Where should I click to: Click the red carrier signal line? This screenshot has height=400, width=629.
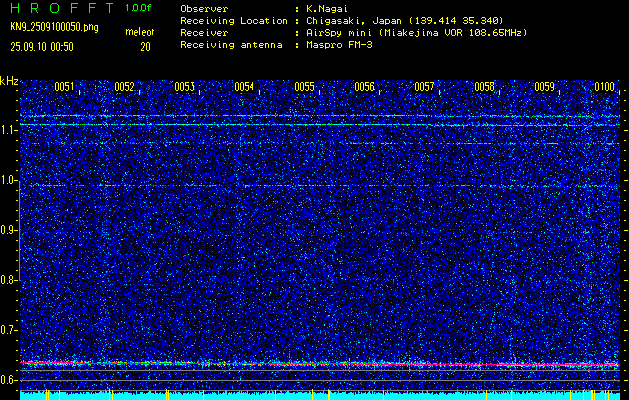320,364
